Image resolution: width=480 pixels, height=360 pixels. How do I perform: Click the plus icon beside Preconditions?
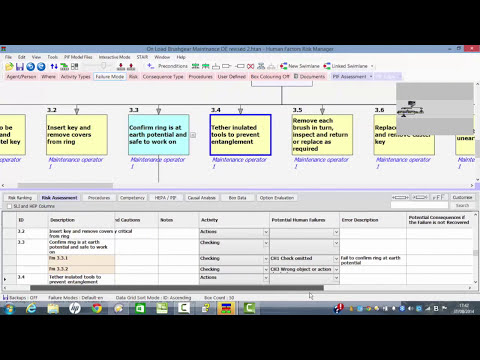(151, 66)
